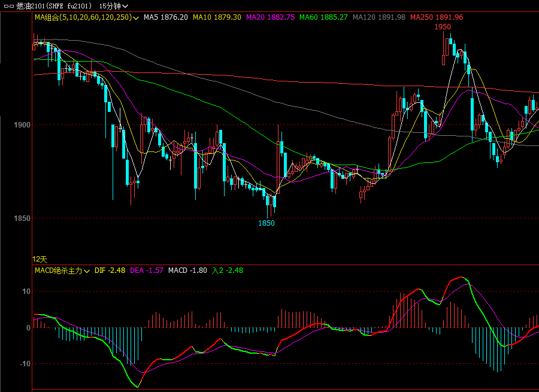Click the link icon beside 燃油2101
This screenshot has height=392, width=539.
pyautogui.click(x=8, y=6)
